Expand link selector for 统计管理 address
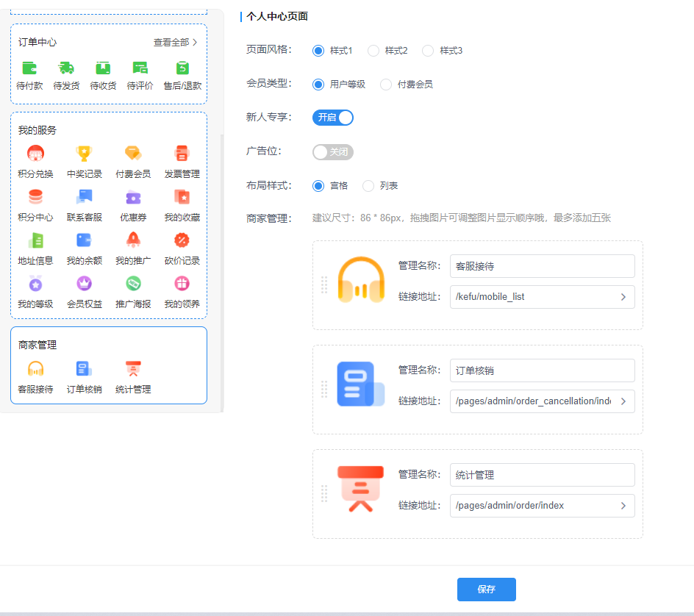The width and height of the screenshot is (694, 616). coord(623,506)
